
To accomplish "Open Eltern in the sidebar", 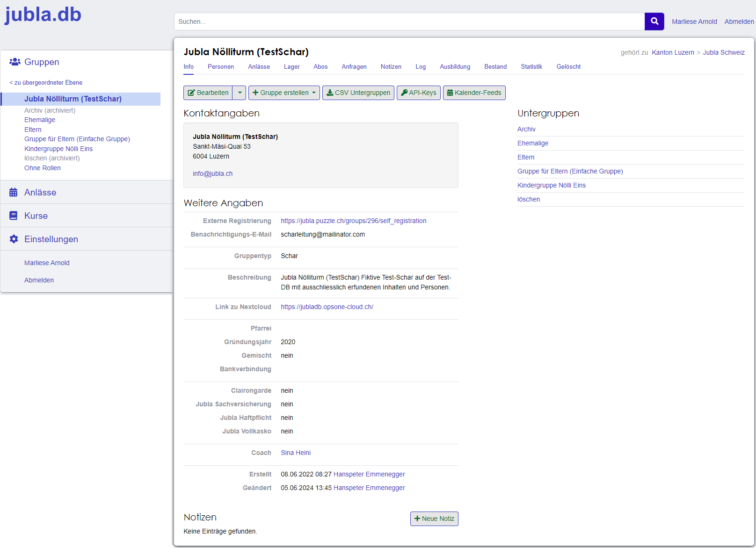I will tap(33, 130).
